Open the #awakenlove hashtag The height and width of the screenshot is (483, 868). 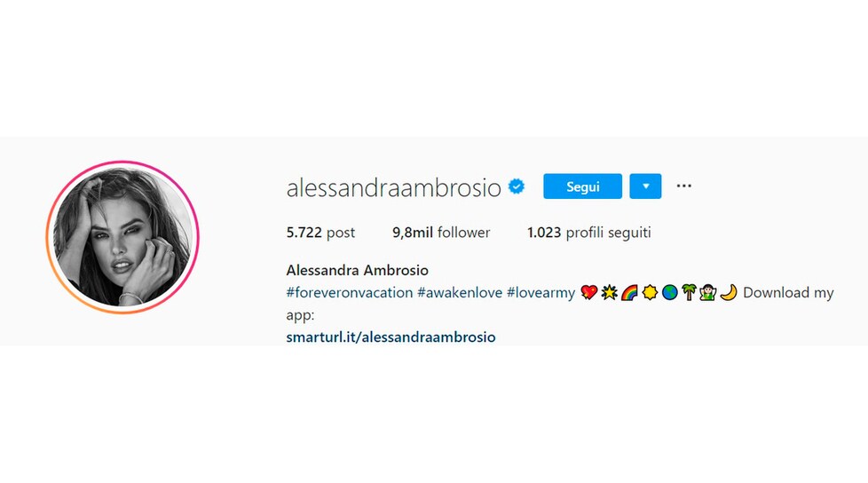[460, 292]
